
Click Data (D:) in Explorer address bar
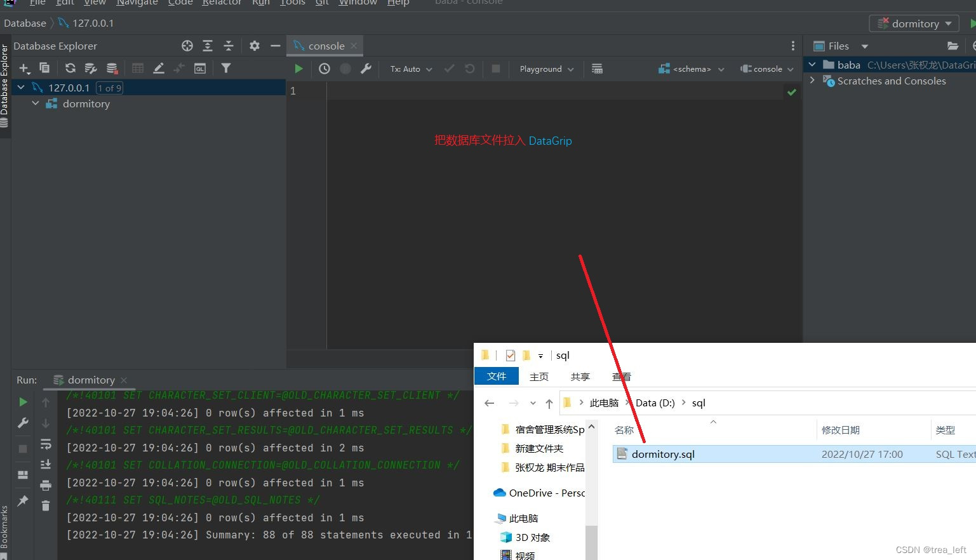(655, 403)
